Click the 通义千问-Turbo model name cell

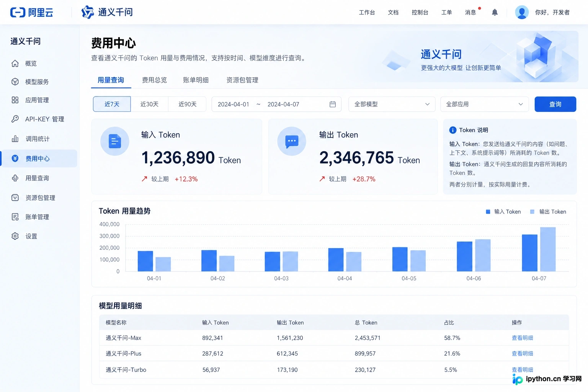(126, 369)
